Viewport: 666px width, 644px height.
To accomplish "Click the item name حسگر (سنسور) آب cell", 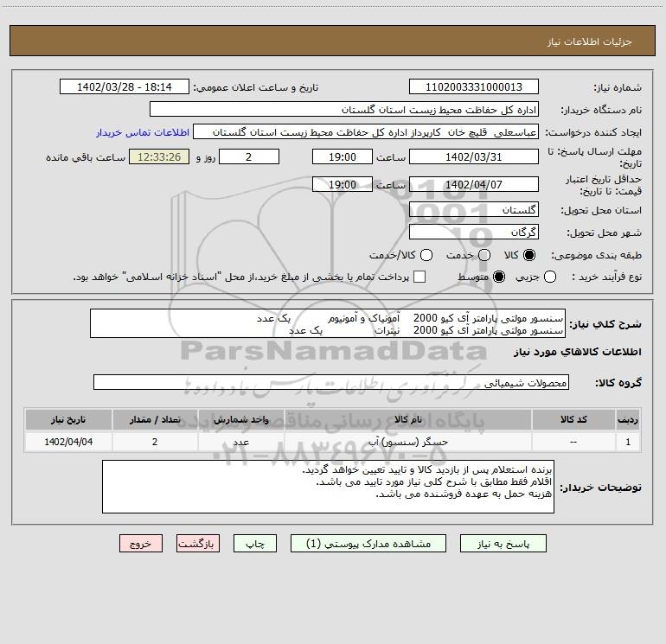I will 408,443.
